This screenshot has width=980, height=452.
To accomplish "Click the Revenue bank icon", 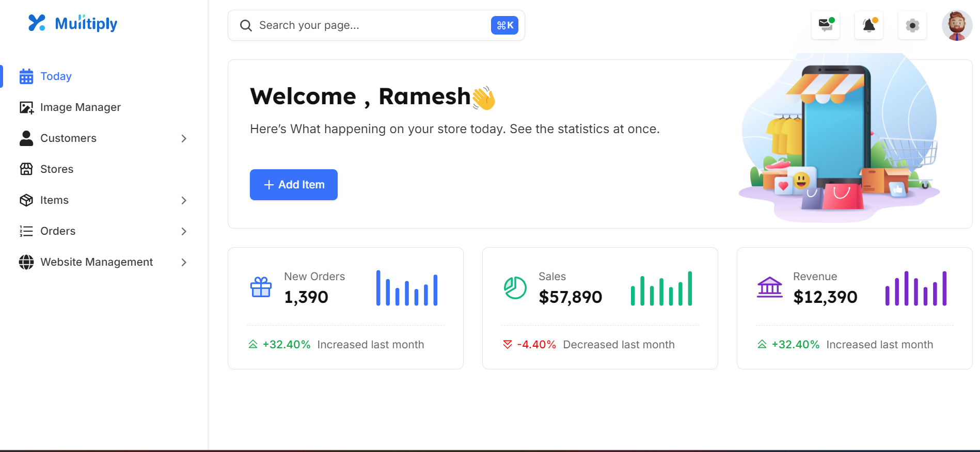I will point(769,287).
